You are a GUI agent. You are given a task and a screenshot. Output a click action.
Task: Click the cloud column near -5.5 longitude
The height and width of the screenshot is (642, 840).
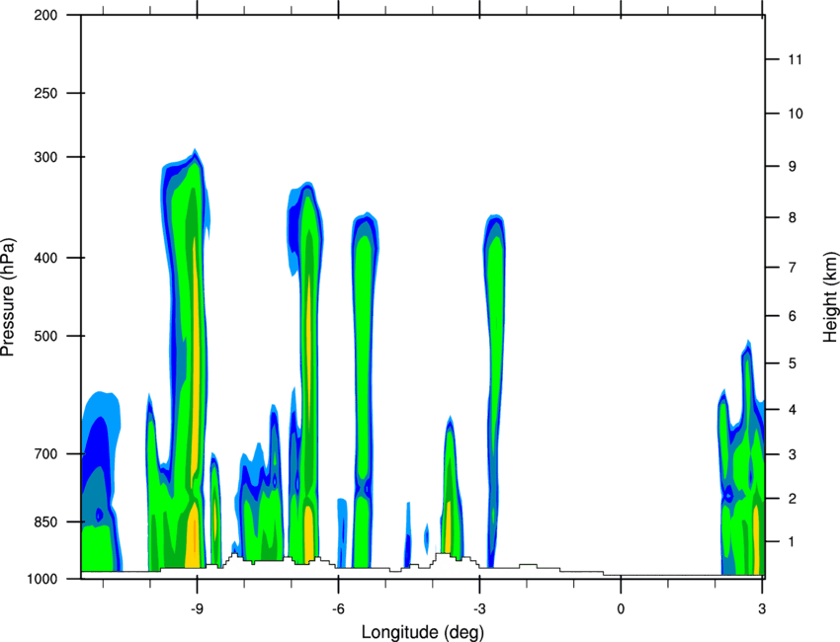[364, 390]
